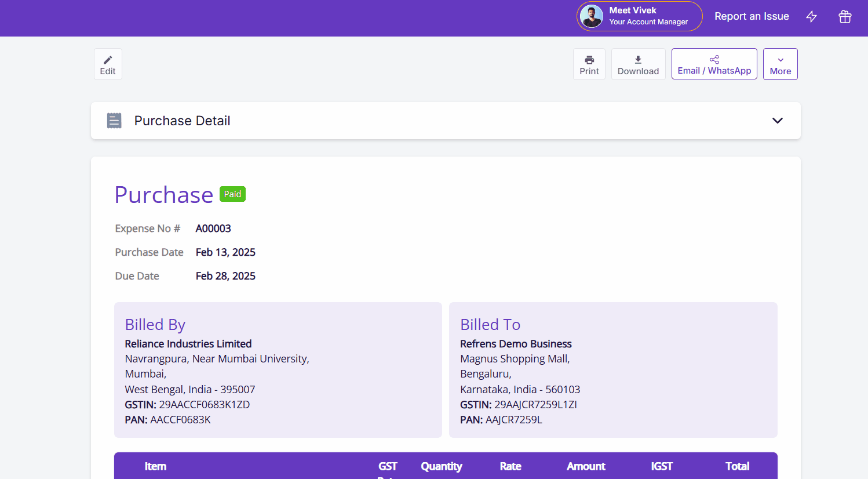The width and height of the screenshot is (868, 479).
Task: Click due date Feb 28, 2025
Action: (225, 276)
